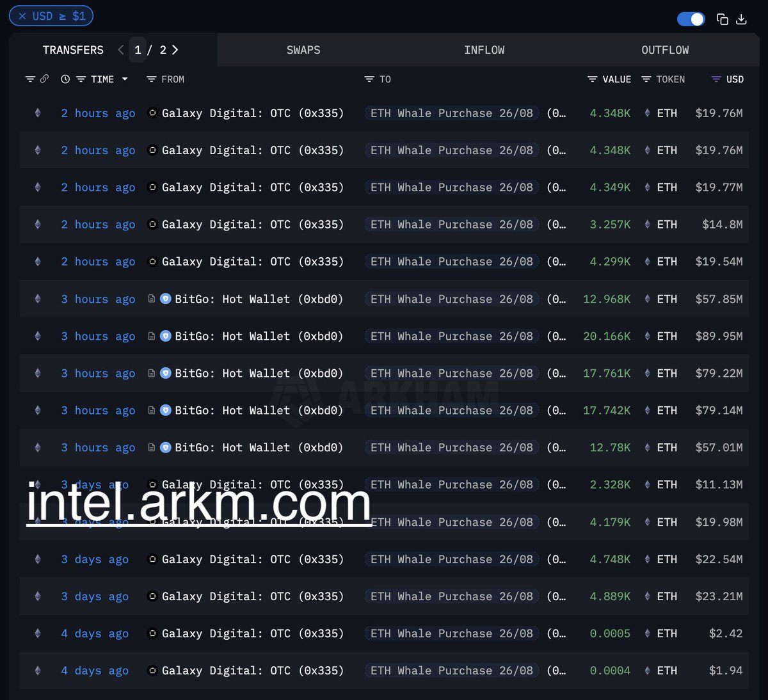This screenshot has height=700, width=768.
Task: Open the FROM column filter
Action: [151, 79]
